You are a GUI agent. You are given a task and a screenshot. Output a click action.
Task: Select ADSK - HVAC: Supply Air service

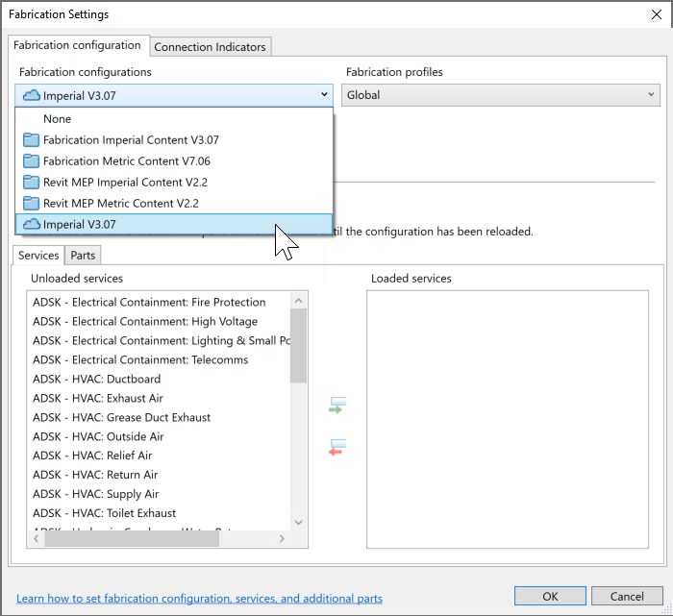[96, 494]
